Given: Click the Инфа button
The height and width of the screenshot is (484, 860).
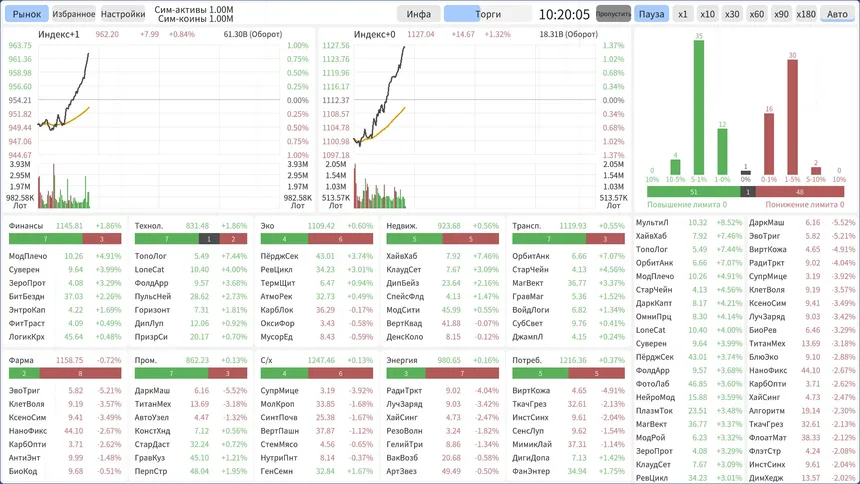Looking at the screenshot, I should 418,14.
